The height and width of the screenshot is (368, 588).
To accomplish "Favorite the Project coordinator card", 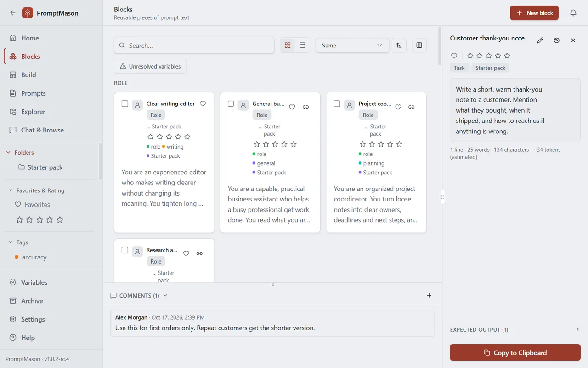I will click(x=398, y=107).
